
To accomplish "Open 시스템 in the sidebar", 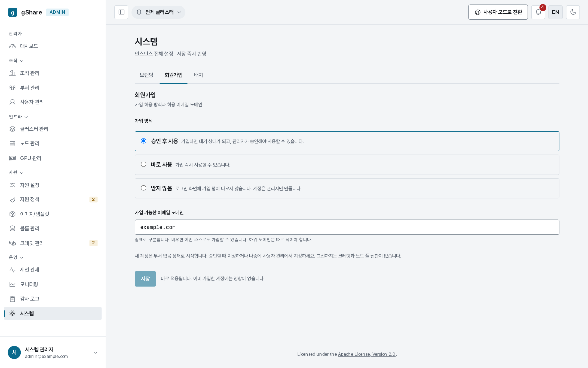I will (53, 313).
